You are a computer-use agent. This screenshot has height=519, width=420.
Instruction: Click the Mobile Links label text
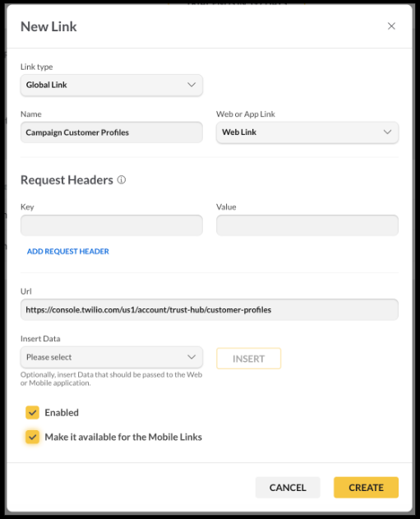pos(123,437)
